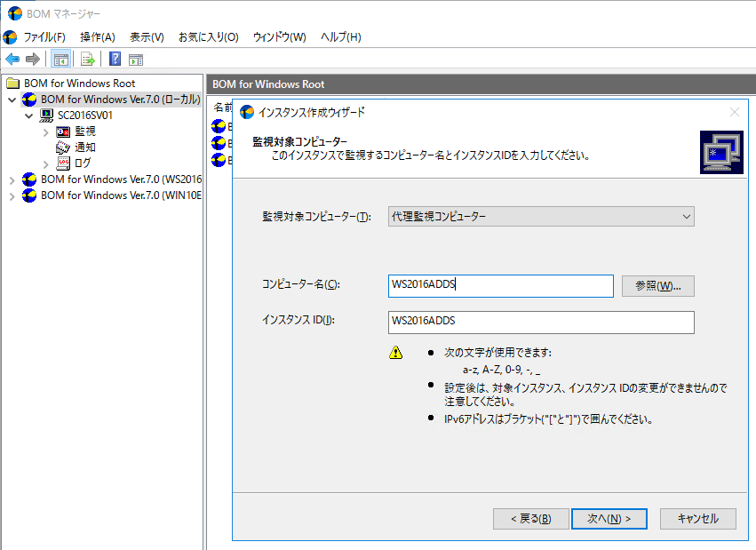Viewport: 756px width, 550px height.
Task: Click the コンピューター名 input field
Action: click(x=500, y=286)
